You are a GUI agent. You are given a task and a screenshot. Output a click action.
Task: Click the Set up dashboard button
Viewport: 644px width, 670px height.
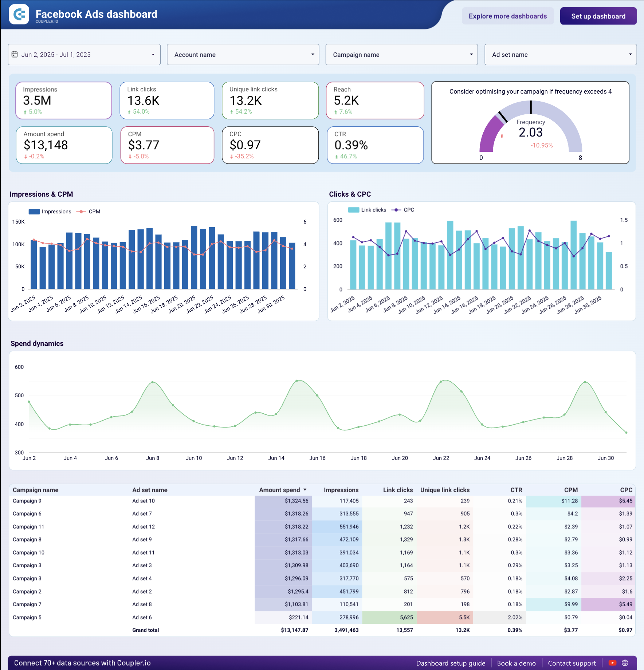(x=598, y=16)
